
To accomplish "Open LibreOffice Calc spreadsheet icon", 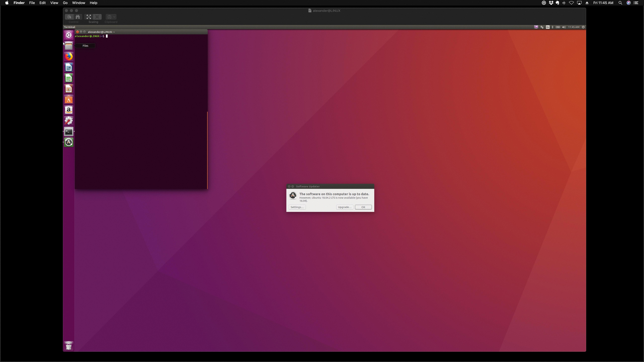I will coord(69,78).
